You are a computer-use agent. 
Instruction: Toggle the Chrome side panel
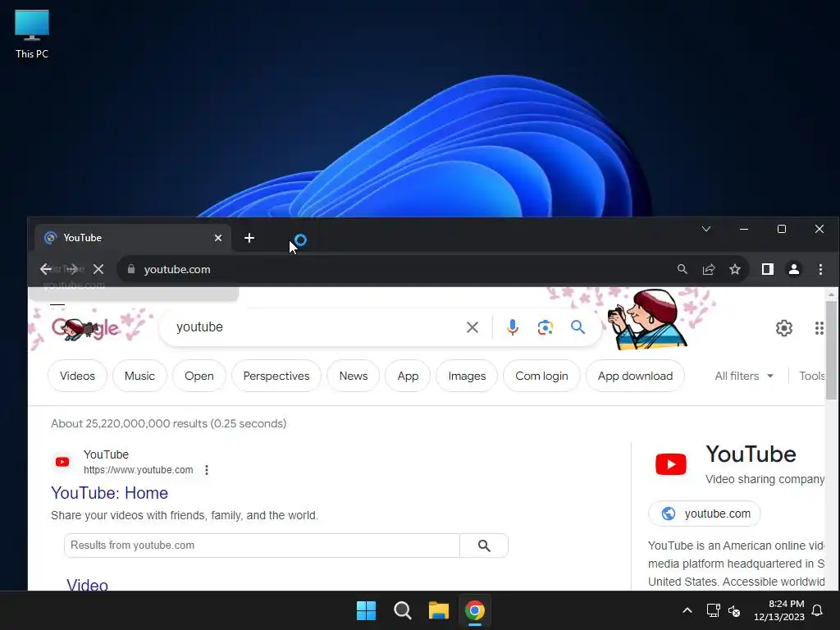click(x=767, y=269)
